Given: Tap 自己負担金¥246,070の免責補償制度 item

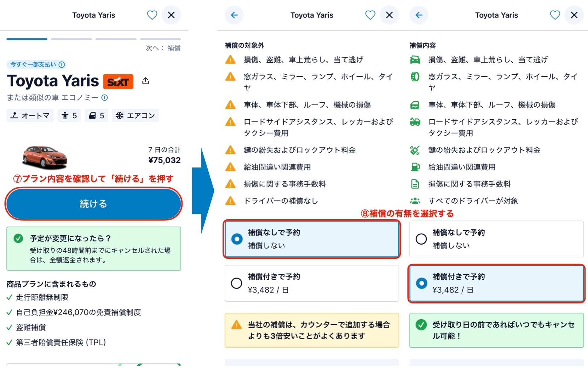Looking at the screenshot, I should (79, 312).
